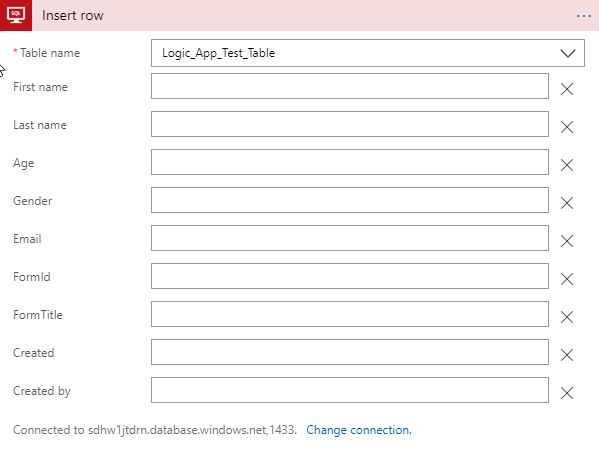Remove the First name field

[x=567, y=89]
